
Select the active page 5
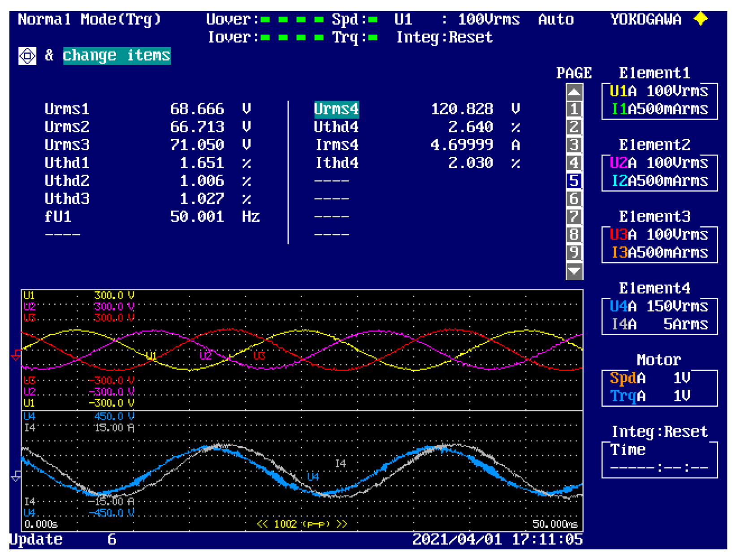[574, 181]
